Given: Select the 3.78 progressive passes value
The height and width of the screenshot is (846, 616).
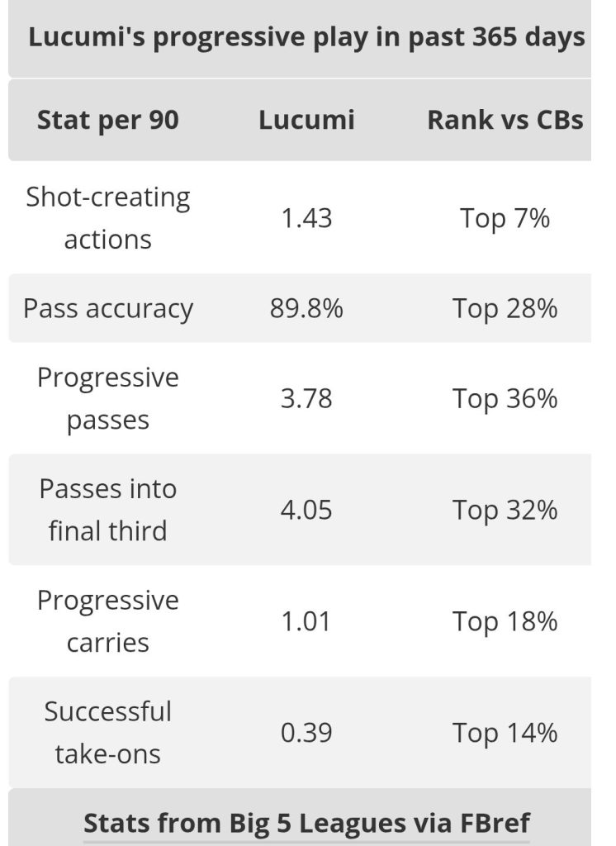Looking at the screenshot, I should click(x=306, y=398).
